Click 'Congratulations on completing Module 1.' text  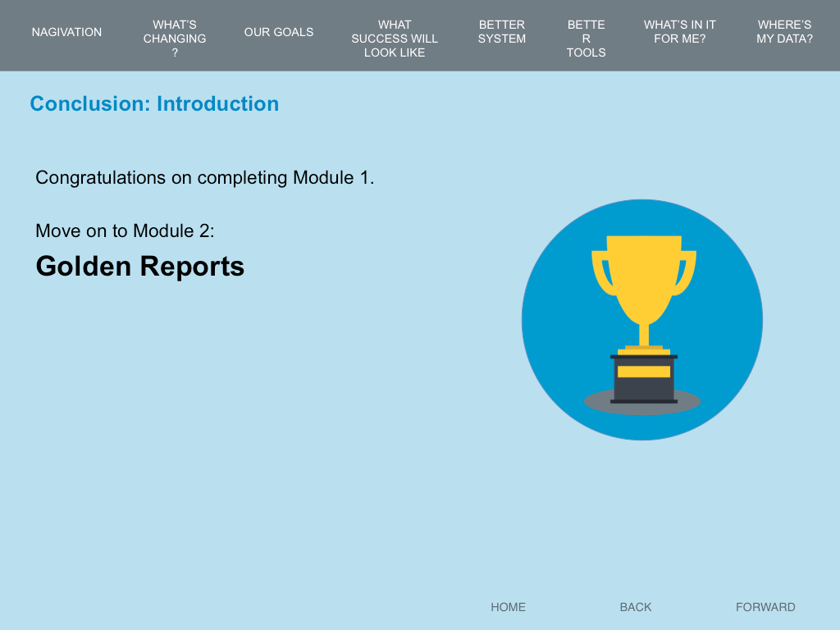[x=204, y=177]
